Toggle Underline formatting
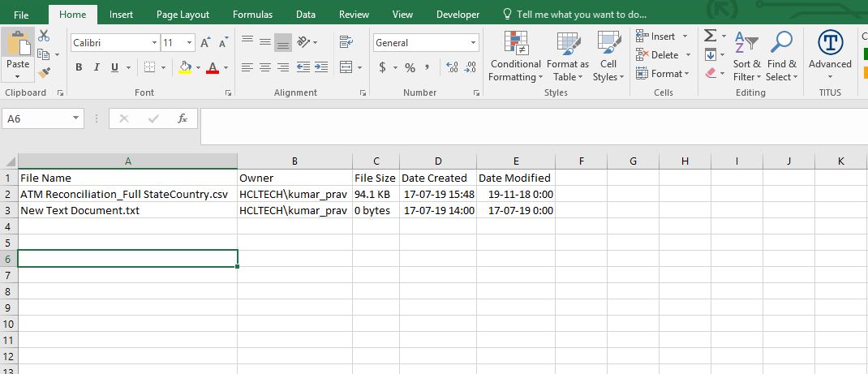868x374 pixels. pyautogui.click(x=114, y=67)
